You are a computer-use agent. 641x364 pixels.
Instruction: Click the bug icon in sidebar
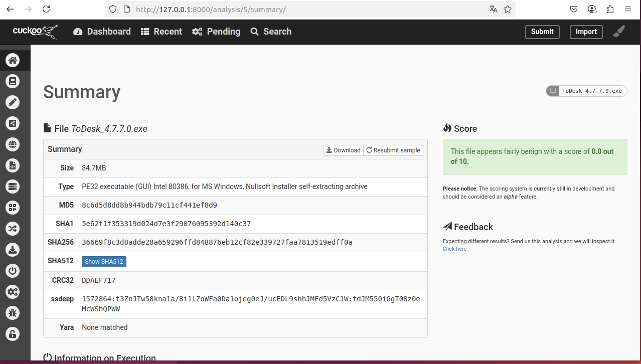tap(13, 313)
